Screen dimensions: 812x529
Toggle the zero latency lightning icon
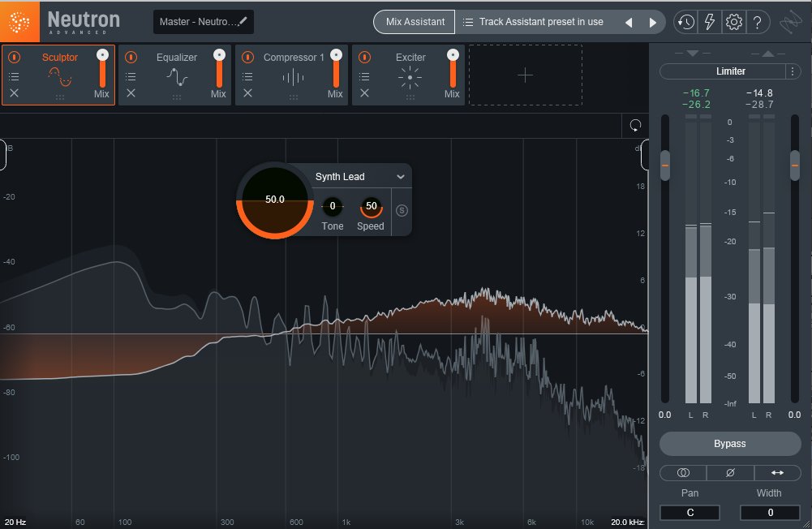710,22
